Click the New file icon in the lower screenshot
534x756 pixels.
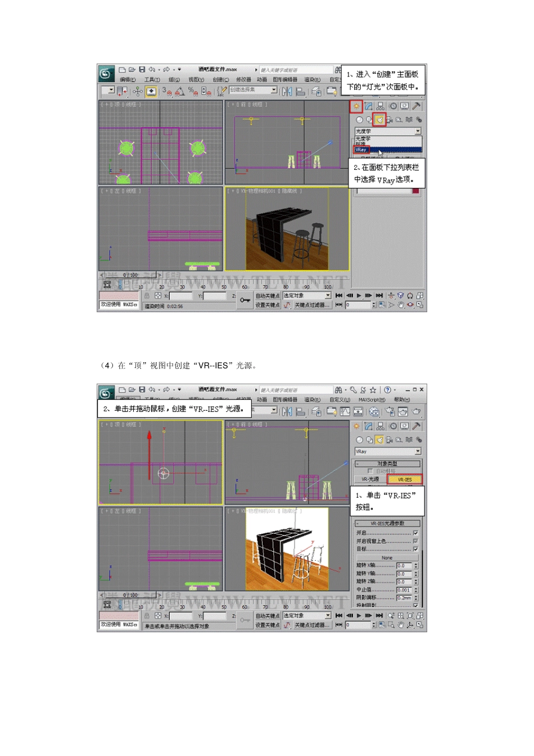(x=122, y=389)
